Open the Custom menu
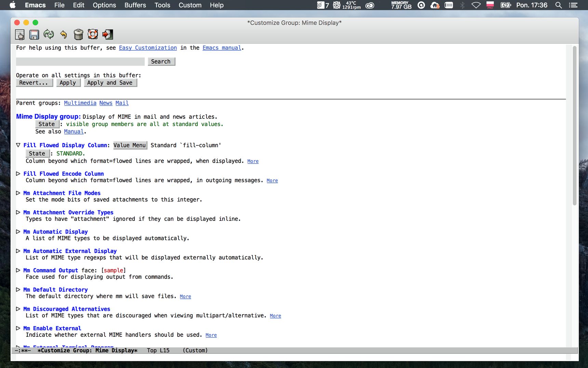The image size is (588, 368). click(x=190, y=5)
